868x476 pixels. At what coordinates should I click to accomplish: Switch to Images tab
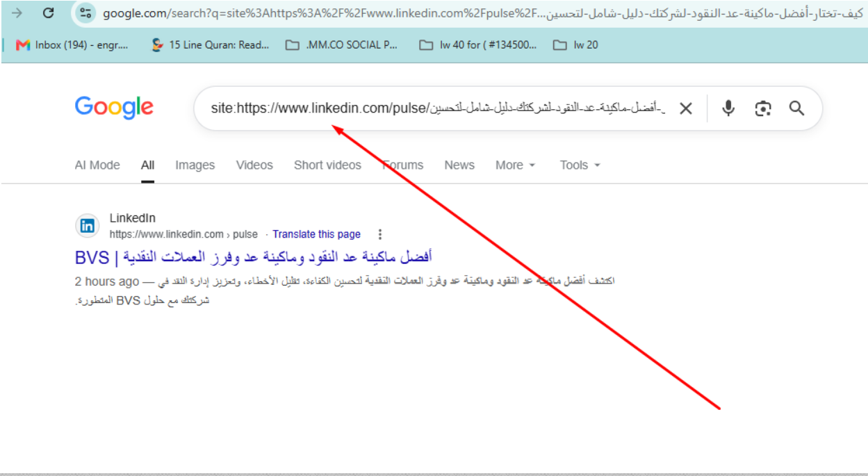click(x=195, y=165)
